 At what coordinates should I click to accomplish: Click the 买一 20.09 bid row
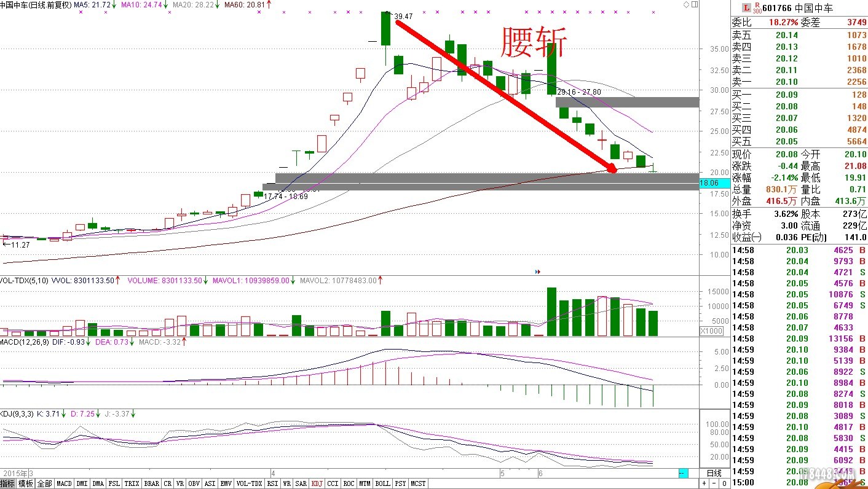tap(799, 95)
